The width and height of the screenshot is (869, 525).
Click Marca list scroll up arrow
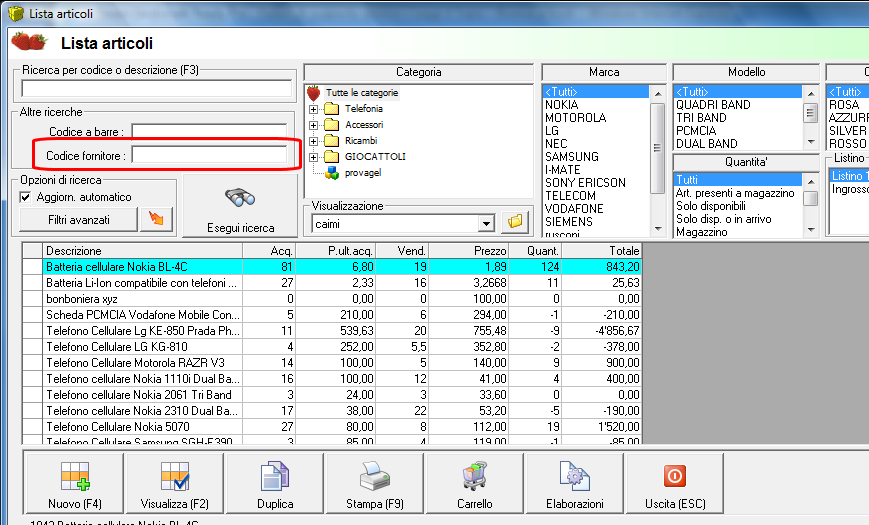tap(658, 93)
